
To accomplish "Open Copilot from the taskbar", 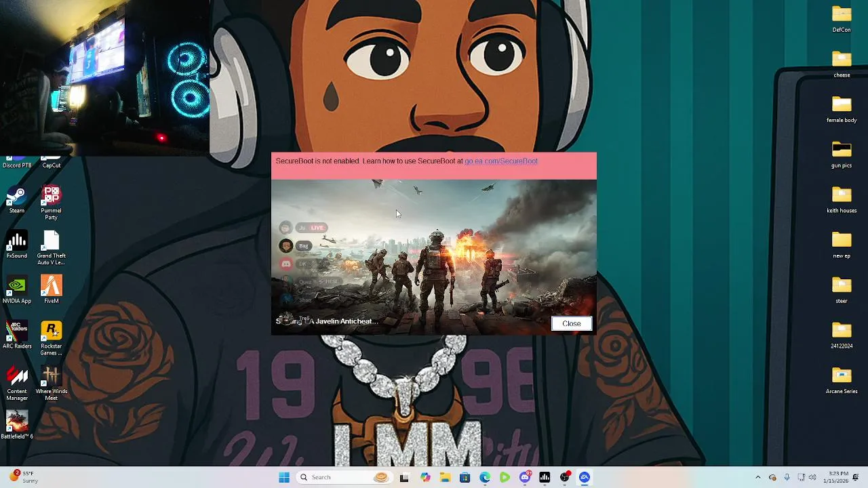I will point(425,477).
